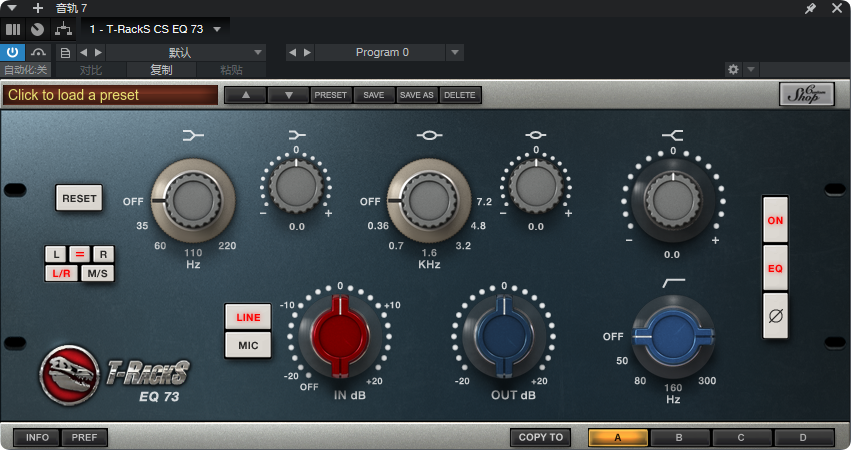Open the gear settings icon
This screenshot has width=851, height=450.
(x=733, y=69)
